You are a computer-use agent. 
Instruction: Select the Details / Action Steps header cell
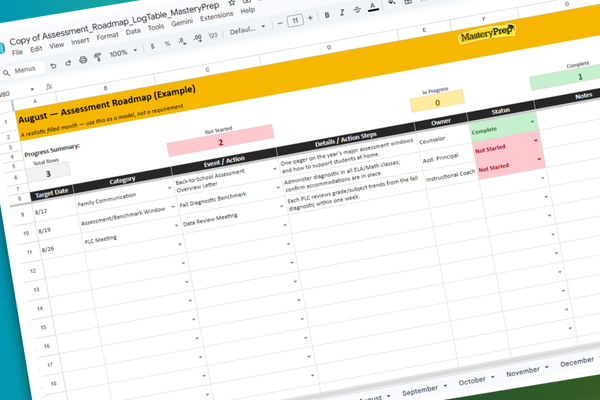(x=346, y=139)
